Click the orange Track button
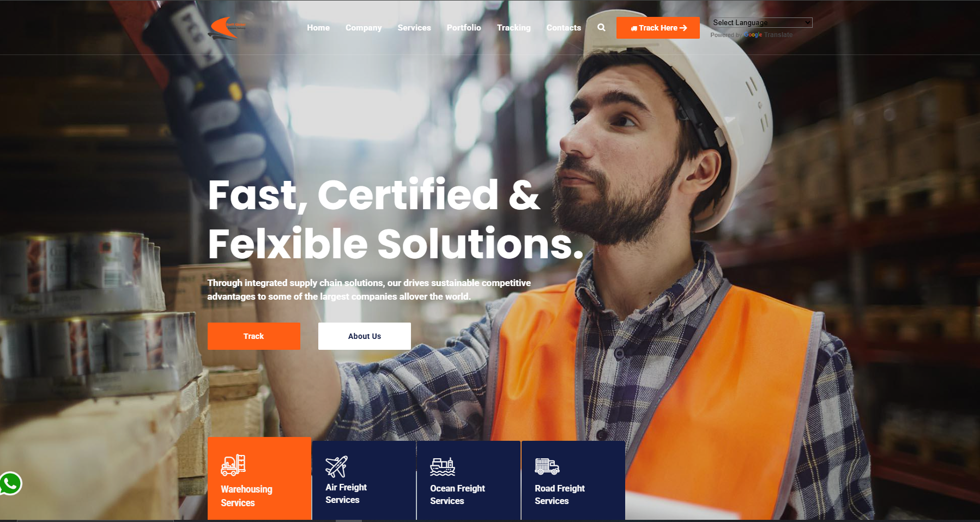 253,336
